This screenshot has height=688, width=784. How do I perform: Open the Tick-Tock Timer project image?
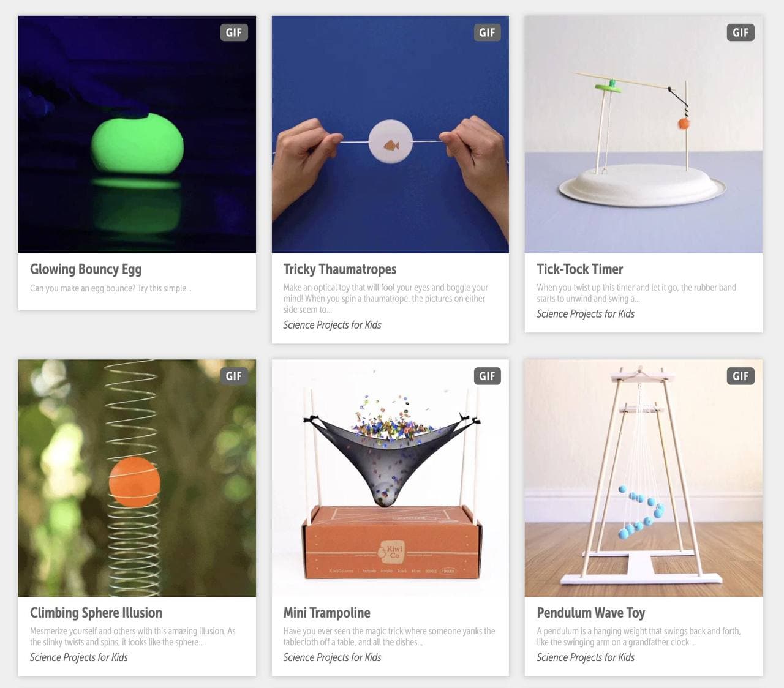(644, 135)
